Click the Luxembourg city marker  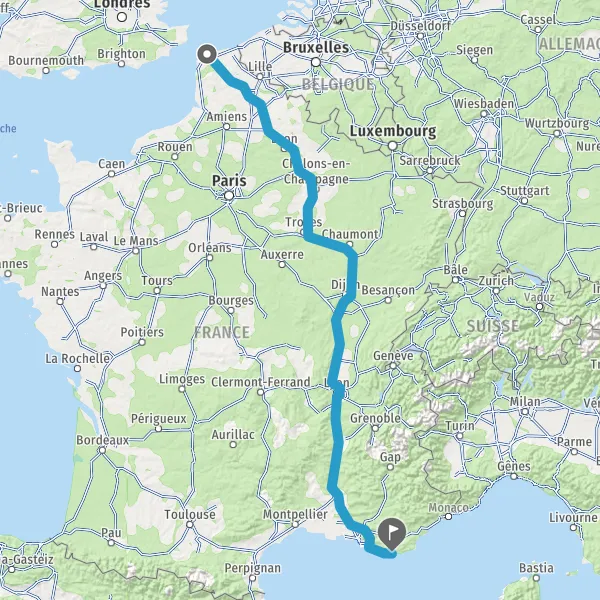pyautogui.click(x=393, y=146)
